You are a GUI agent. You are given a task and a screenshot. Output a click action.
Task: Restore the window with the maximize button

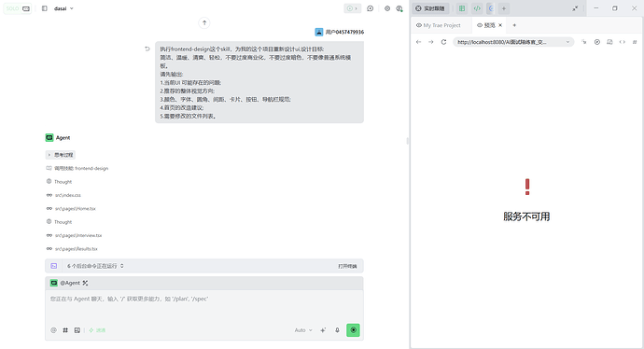point(615,8)
